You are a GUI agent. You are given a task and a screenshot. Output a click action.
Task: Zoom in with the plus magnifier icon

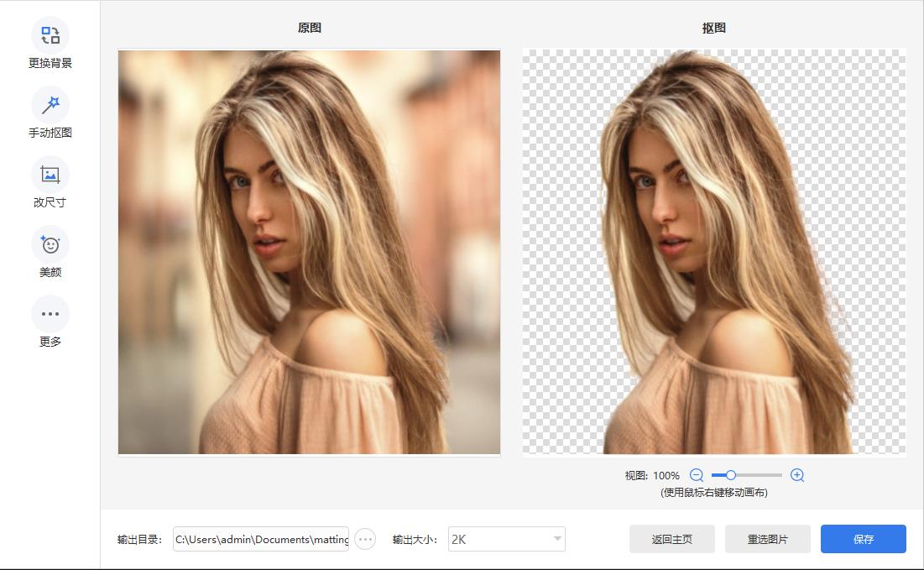[797, 475]
